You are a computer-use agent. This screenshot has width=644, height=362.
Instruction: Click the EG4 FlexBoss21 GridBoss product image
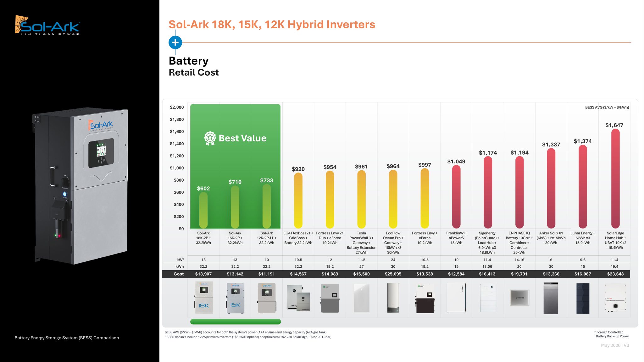pos(298,298)
